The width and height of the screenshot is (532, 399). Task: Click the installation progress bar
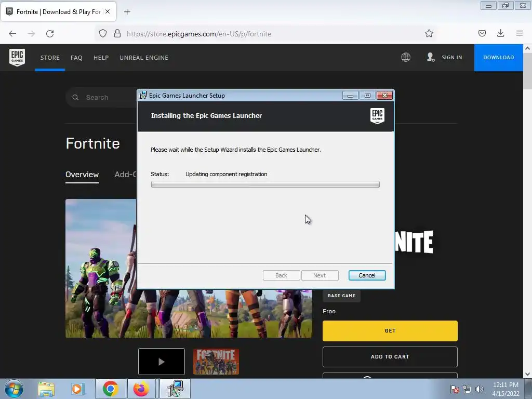(x=265, y=184)
